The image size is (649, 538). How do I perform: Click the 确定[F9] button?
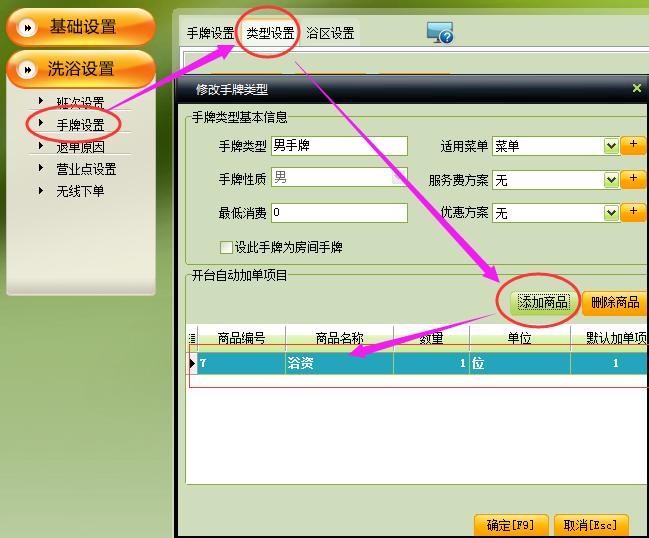(x=510, y=525)
